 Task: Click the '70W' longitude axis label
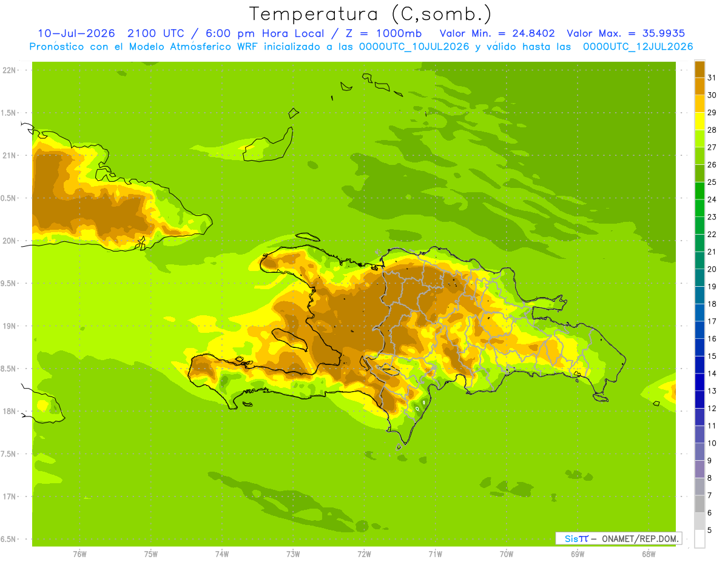(507, 554)
